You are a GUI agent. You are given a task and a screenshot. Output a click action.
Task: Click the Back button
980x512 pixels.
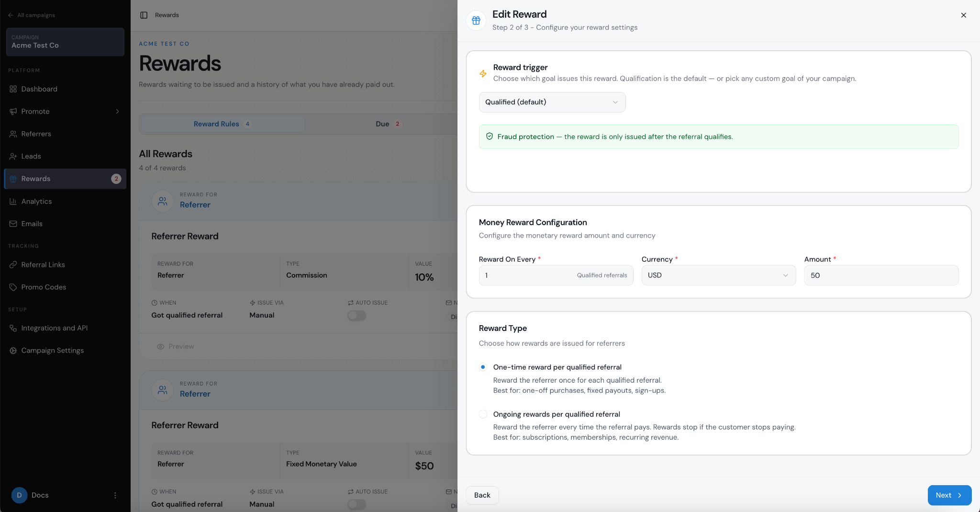(482, 495)
